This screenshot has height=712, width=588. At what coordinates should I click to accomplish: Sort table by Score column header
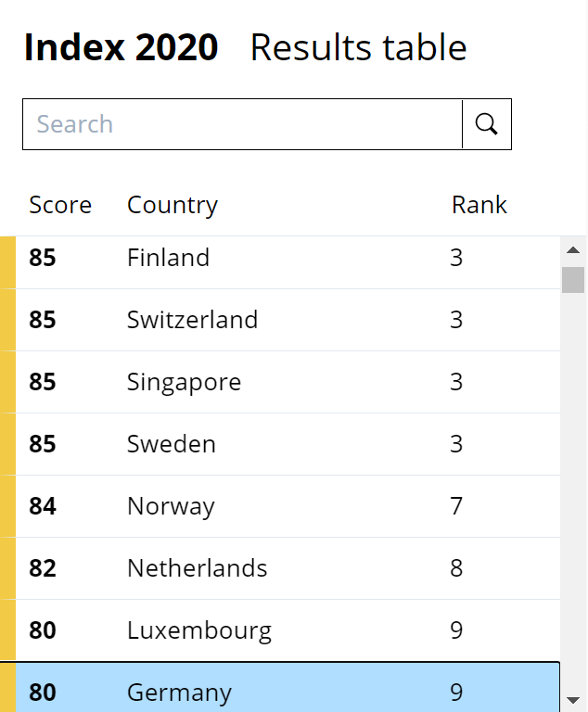tap(60, 205)
